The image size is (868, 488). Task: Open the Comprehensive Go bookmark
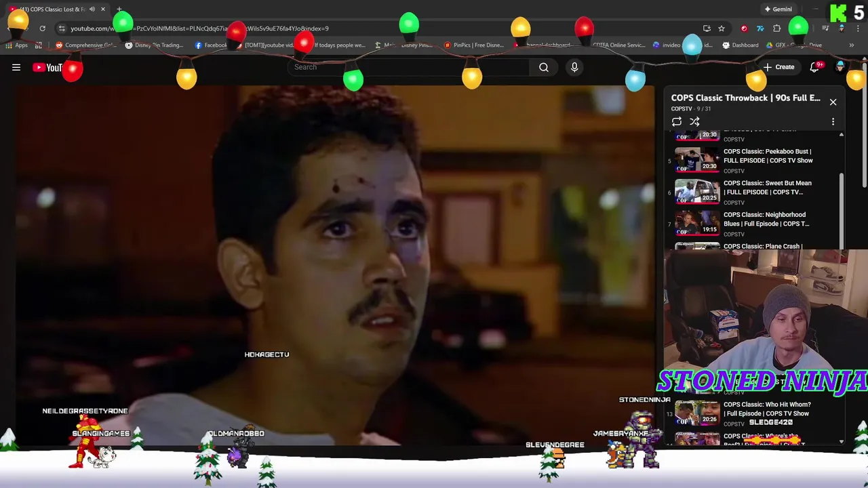(x=86, y=45)
